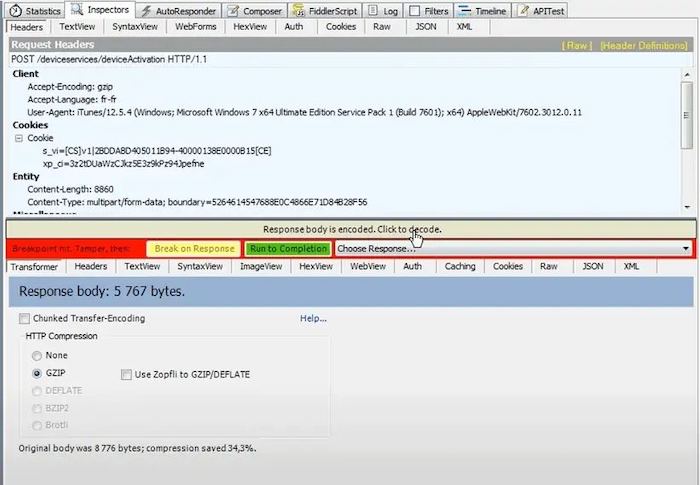Tick the Filters tab checkbox

point(416,10)
